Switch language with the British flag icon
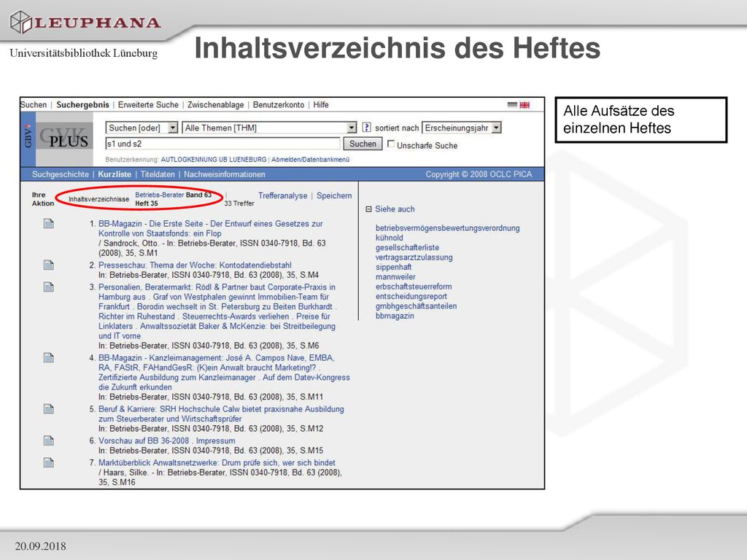Image resolution: width=747 pixels, height=560 pixels. (525, 105)
